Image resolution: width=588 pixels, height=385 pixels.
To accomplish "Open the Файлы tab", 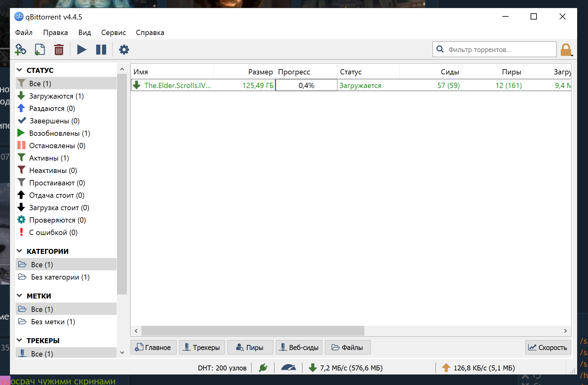I will pyautogui.click(x=348, y=347).
